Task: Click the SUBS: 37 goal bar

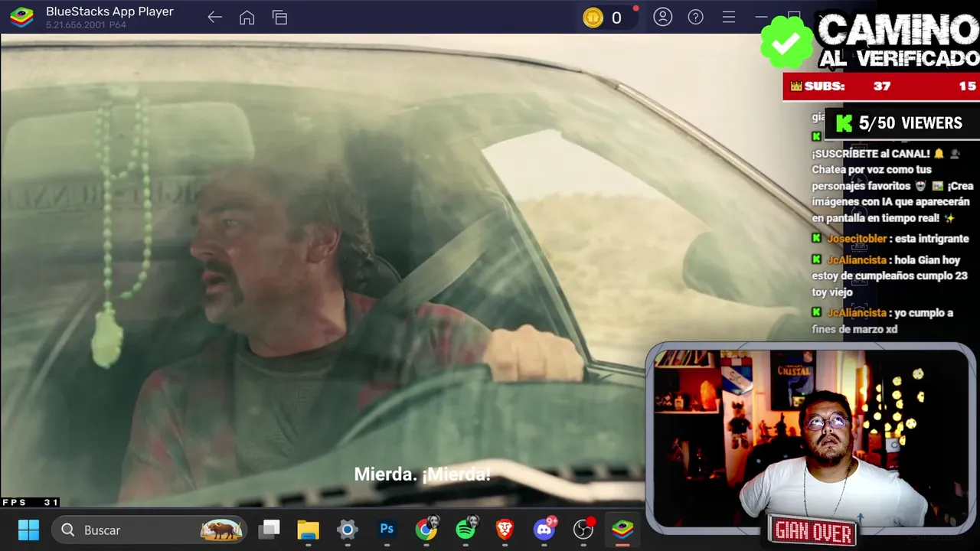Action: 881,86
